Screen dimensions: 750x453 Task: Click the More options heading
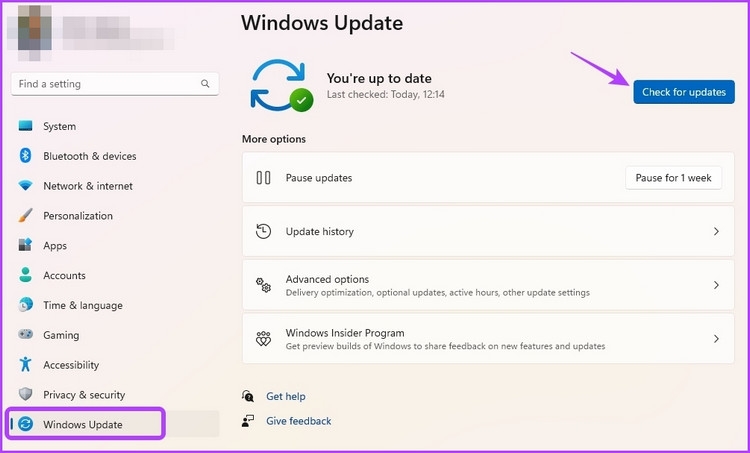click(x=274, y=139)
